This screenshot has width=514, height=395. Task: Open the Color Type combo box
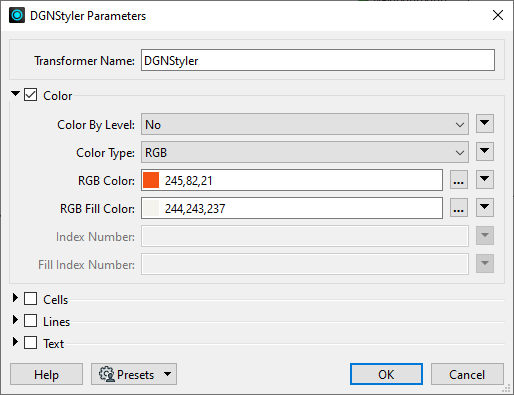click(x=305, y=152)
